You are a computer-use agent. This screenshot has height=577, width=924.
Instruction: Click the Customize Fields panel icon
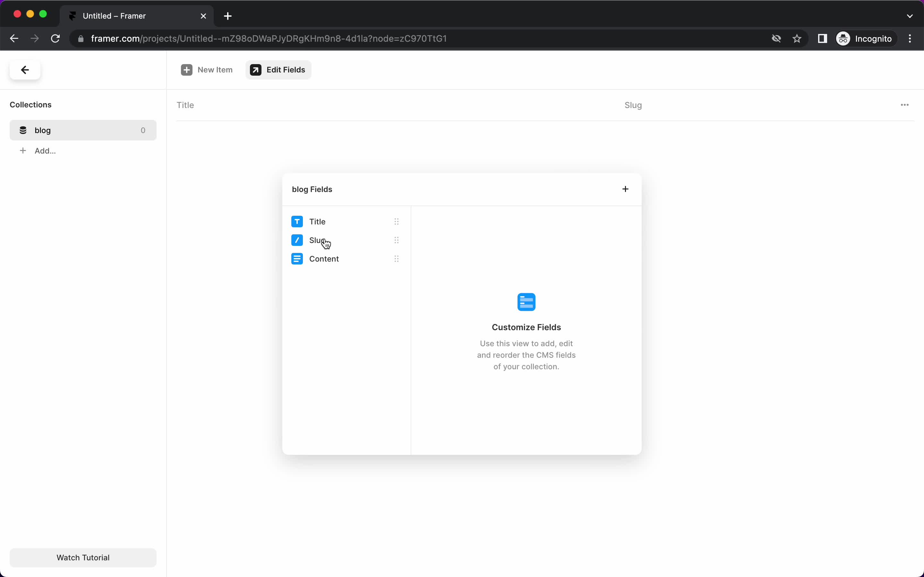click(x=526, y=302)
